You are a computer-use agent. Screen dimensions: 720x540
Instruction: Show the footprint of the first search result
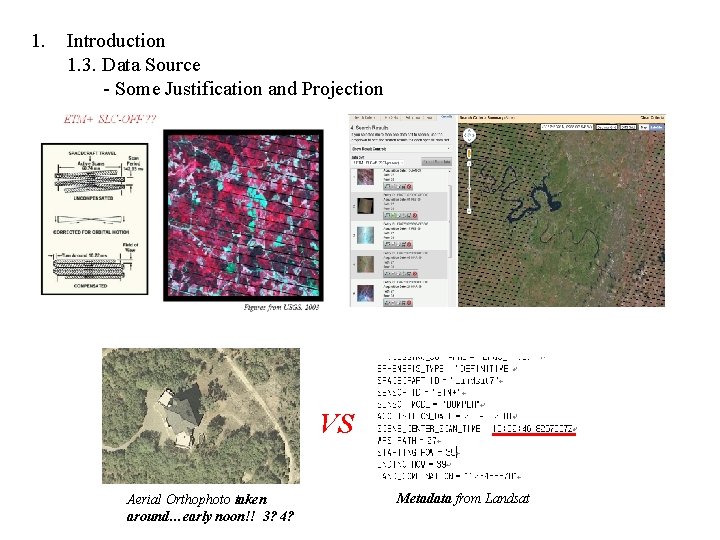(x=388, y=186)
